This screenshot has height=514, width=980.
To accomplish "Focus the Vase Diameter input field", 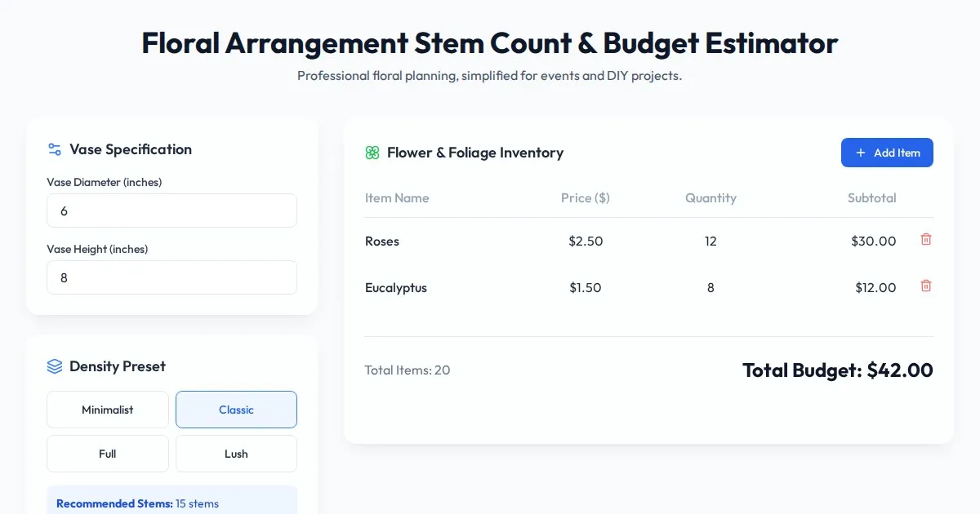I will point(171,210).
